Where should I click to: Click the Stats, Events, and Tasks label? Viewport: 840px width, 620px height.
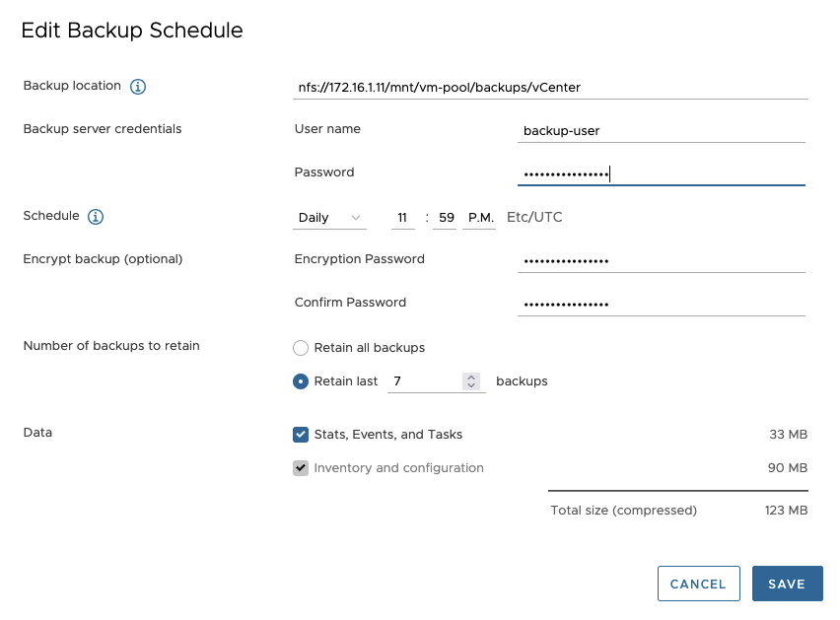click(x=387, y=435)
